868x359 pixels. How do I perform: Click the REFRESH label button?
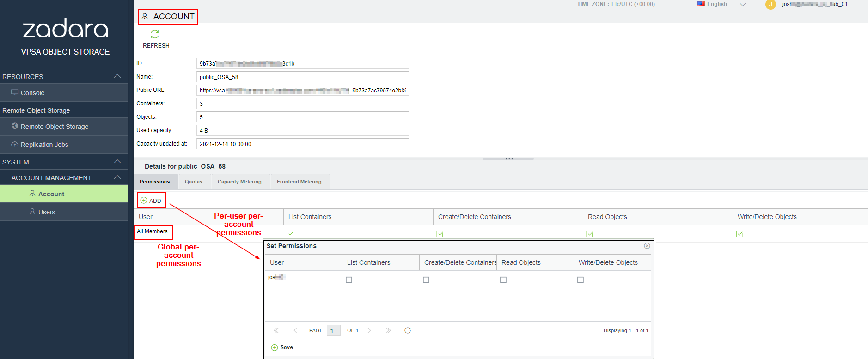coord(156,46)
